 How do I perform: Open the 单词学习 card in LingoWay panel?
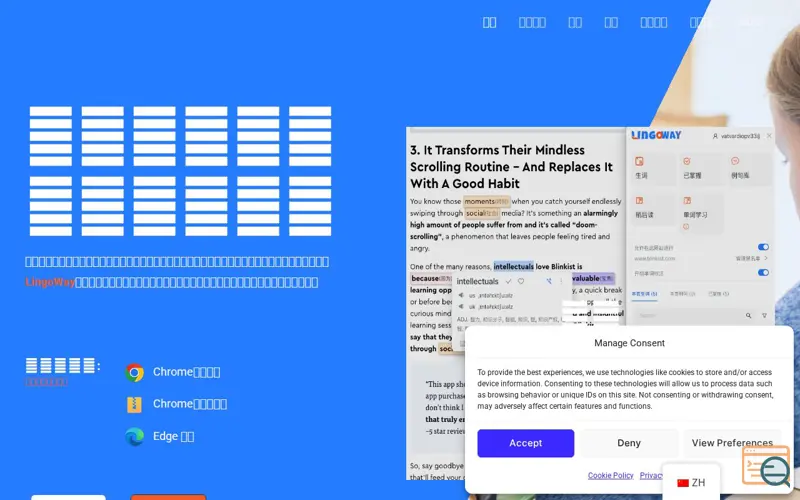(702, 212)
